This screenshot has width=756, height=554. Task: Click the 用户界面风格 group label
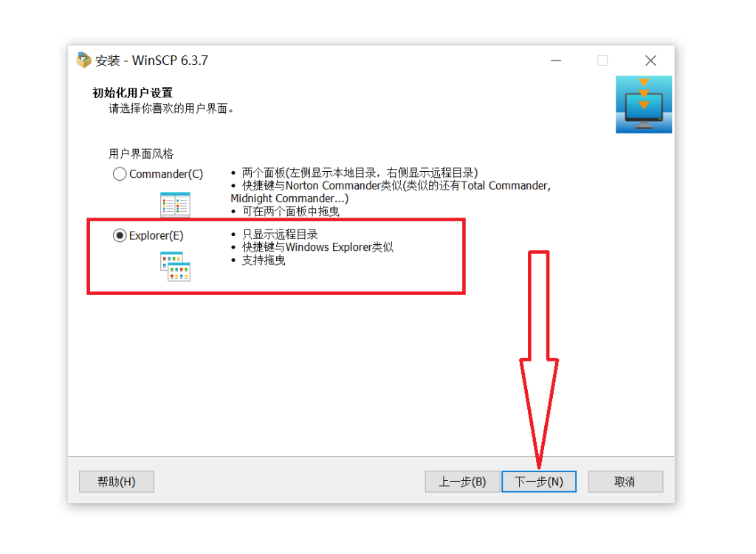coord(141,153)
